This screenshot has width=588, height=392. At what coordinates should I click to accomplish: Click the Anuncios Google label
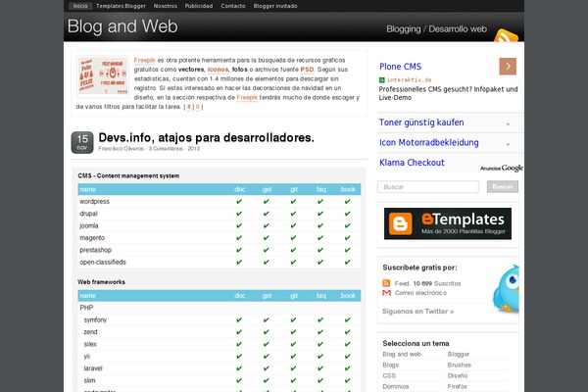coord(502,168)
